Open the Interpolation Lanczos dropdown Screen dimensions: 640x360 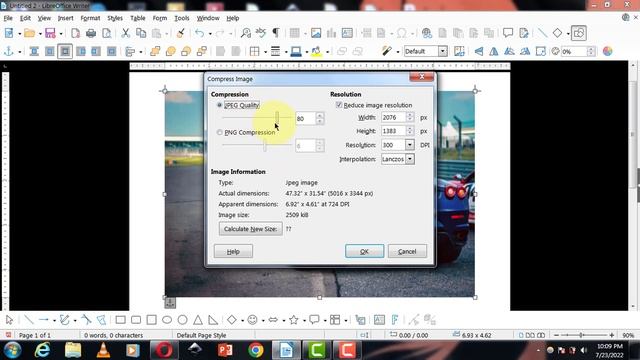tap(410, 159)
